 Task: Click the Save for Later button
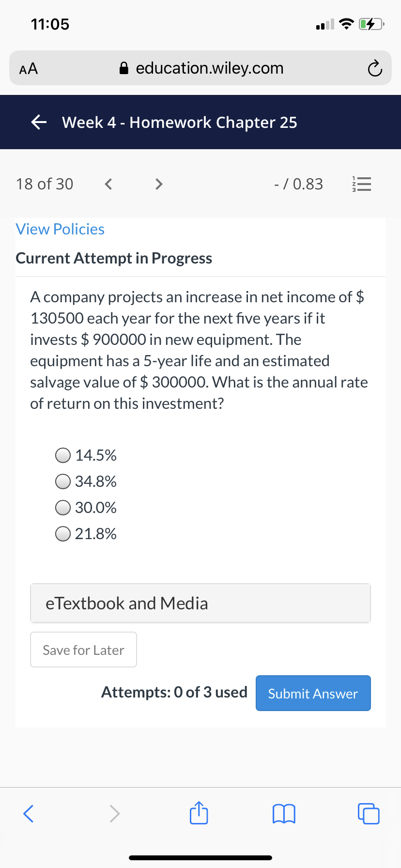(83, 650)
